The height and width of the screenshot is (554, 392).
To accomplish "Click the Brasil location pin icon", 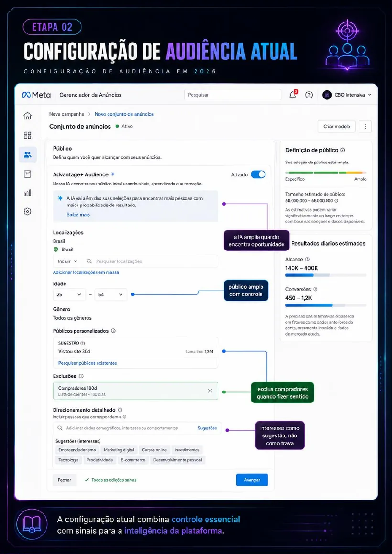I will [56, 250].
